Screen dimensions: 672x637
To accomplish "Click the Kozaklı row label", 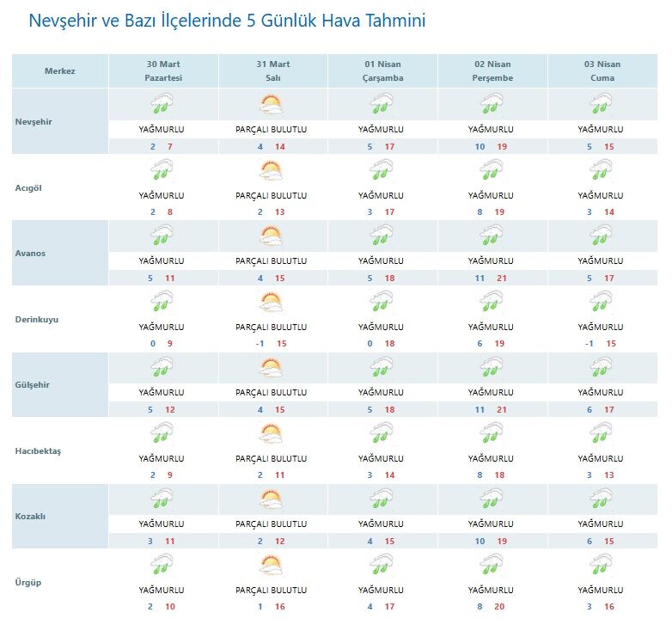I will 32,517.
